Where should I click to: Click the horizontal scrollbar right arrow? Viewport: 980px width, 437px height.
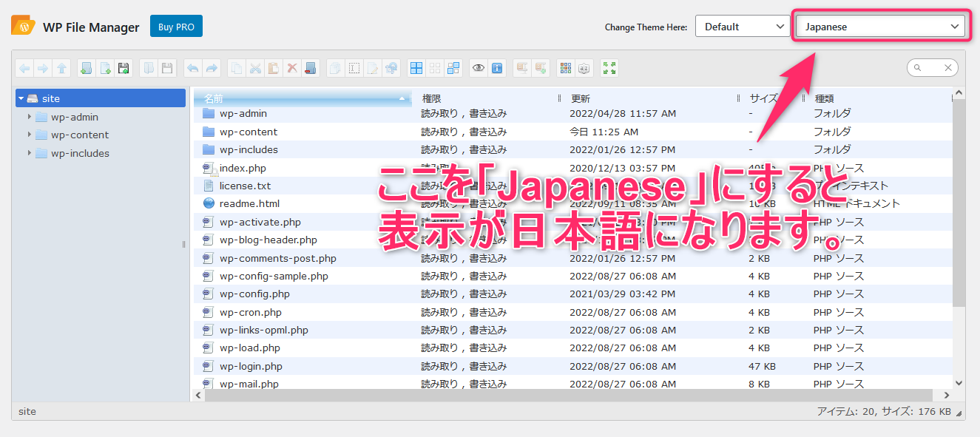coord(946,396)
